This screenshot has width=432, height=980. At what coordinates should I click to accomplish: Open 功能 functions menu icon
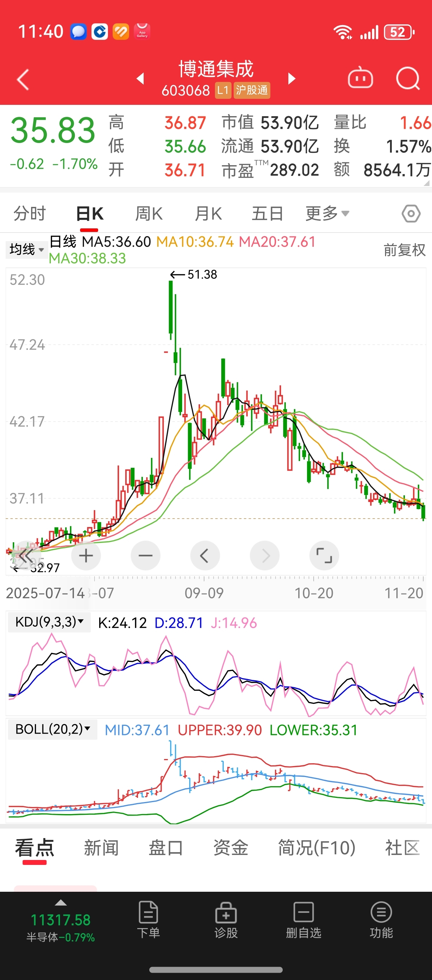[381, 919]
